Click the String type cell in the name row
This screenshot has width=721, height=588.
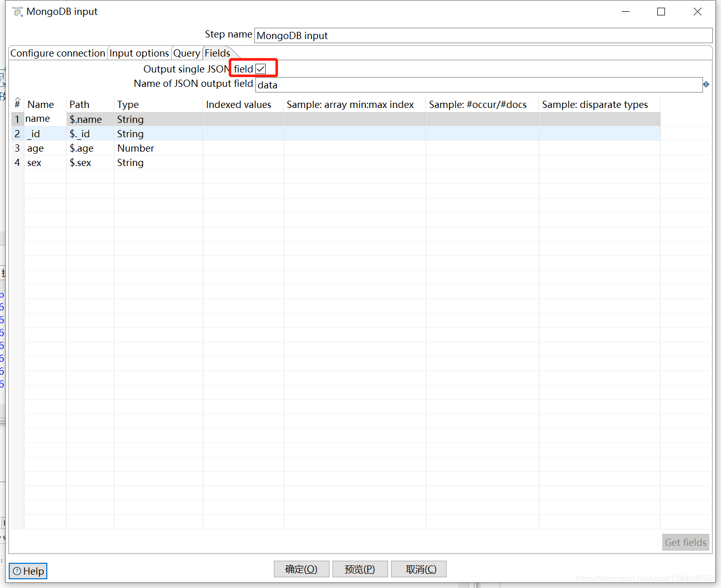pos(158,119)
